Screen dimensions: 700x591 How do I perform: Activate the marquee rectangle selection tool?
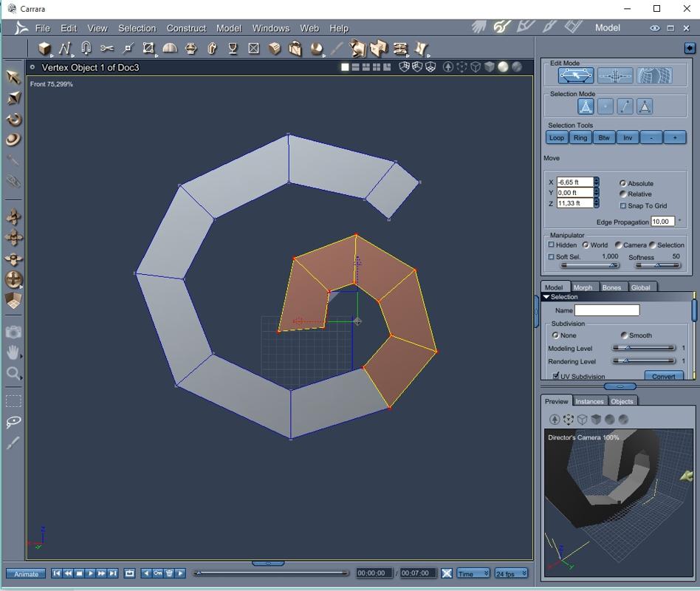click(13, 401)
